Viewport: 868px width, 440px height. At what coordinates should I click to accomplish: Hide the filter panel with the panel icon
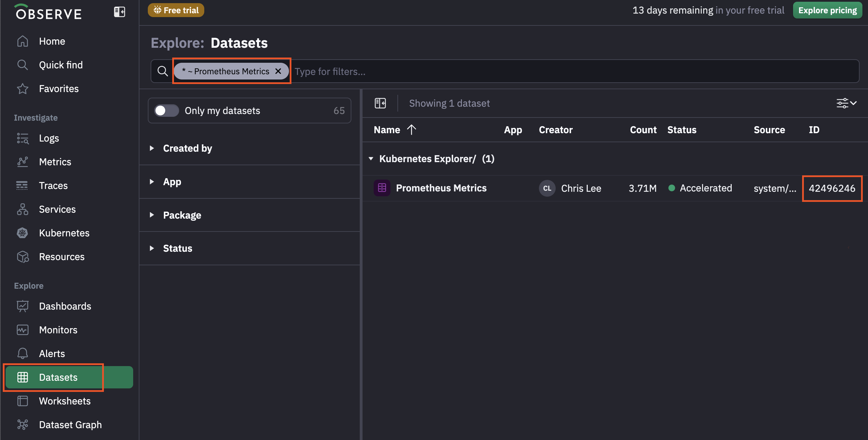click(380, 103)
